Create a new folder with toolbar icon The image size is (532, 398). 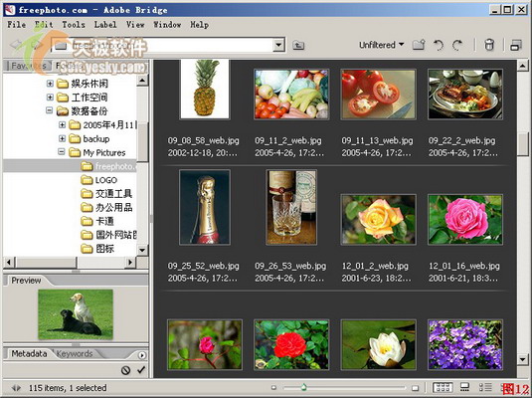[x=419, y=45]
